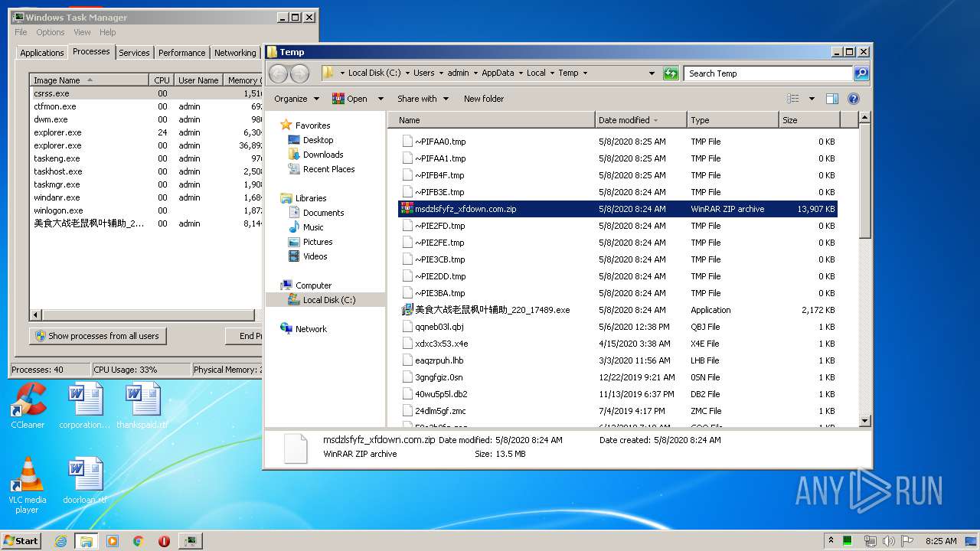Expand the Open button dropdown arrow
The width and height of the screenshot is (980, 551).
[382, 99]
